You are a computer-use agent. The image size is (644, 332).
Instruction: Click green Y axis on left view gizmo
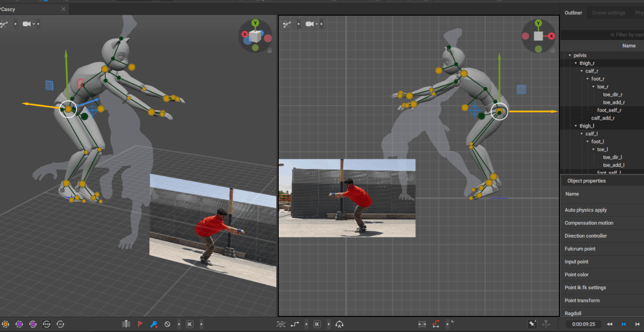click(255, 23)
